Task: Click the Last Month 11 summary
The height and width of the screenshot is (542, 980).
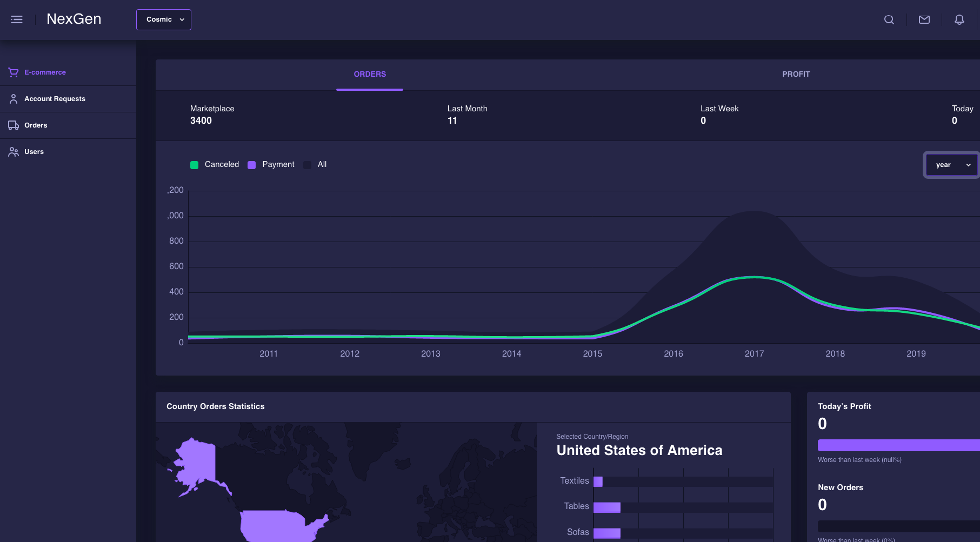Action: point(467,115)
